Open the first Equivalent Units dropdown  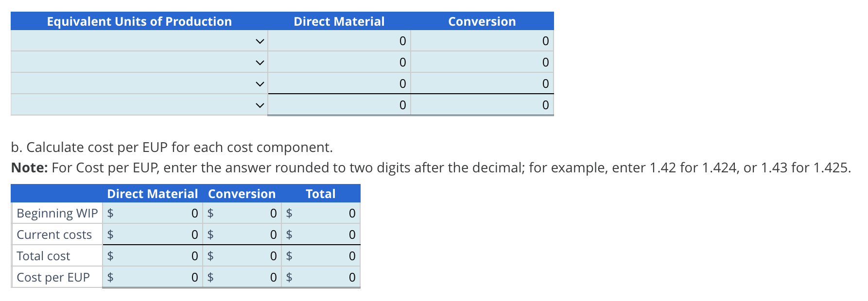[x=260, y=41]
